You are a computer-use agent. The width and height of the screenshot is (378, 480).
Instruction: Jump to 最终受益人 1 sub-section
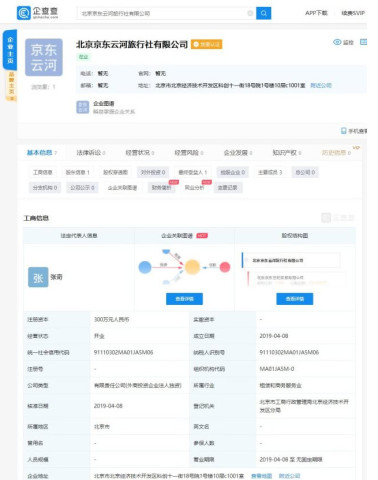point(193,172)
